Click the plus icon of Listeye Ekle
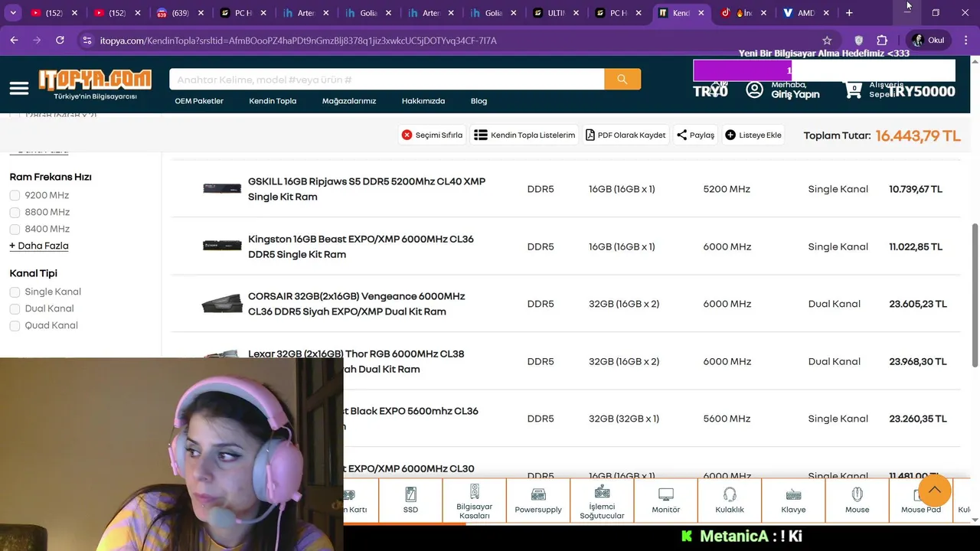Image resolution: width=980 pixels, height=551 pixels. pos(730,135)
